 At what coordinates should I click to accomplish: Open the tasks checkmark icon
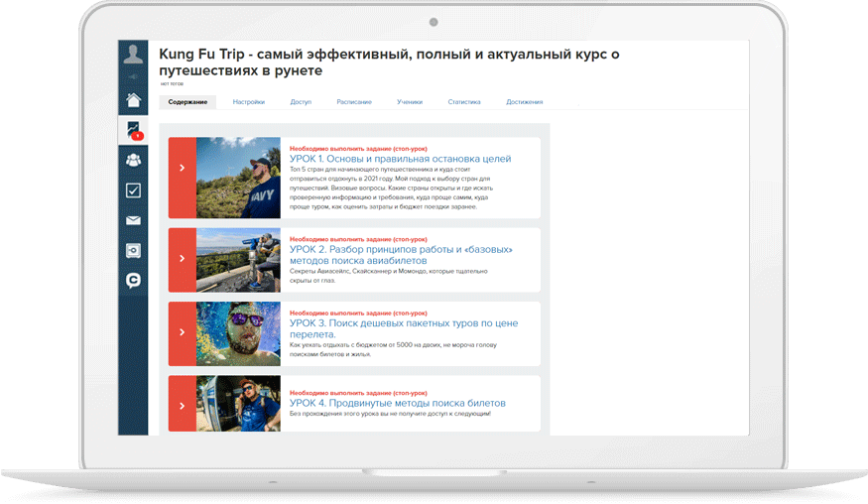[x=133, y=189]
